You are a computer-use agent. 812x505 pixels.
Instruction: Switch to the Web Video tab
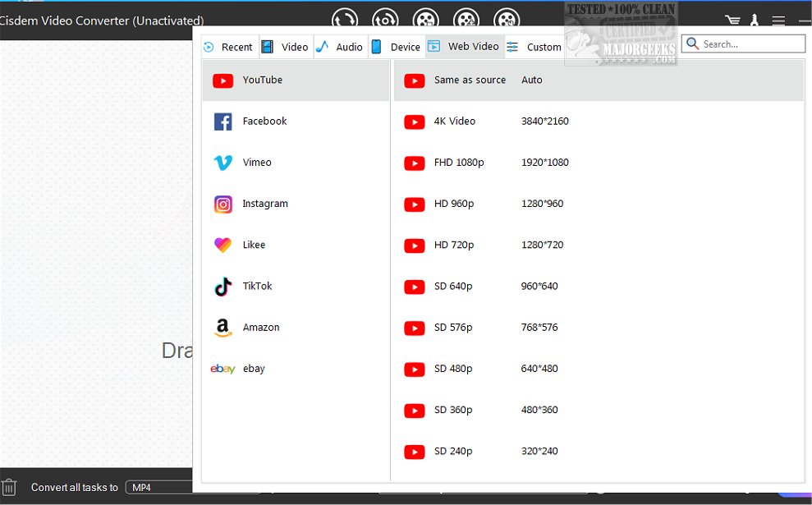tap(465, 47)
